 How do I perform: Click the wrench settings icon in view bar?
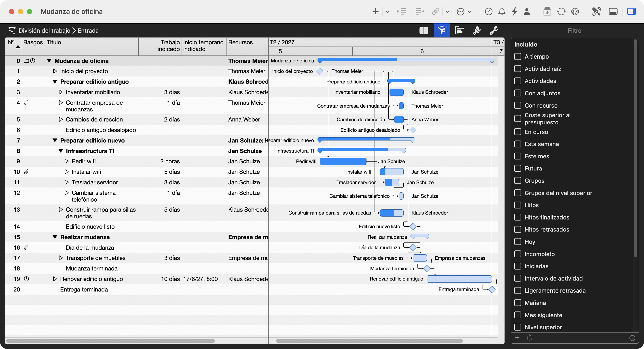(x=494, y=30)
